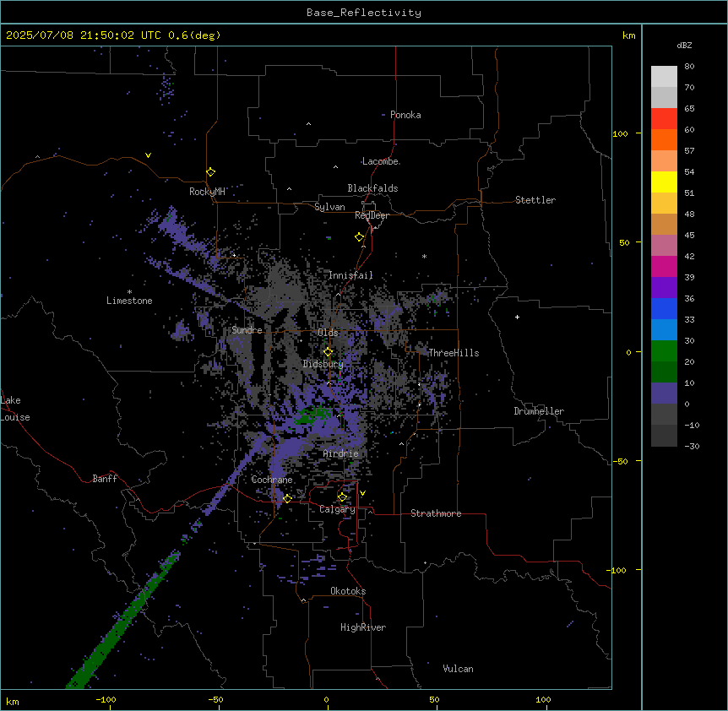
Task: Click the Ponoka city label
Action: coord(405,115)
